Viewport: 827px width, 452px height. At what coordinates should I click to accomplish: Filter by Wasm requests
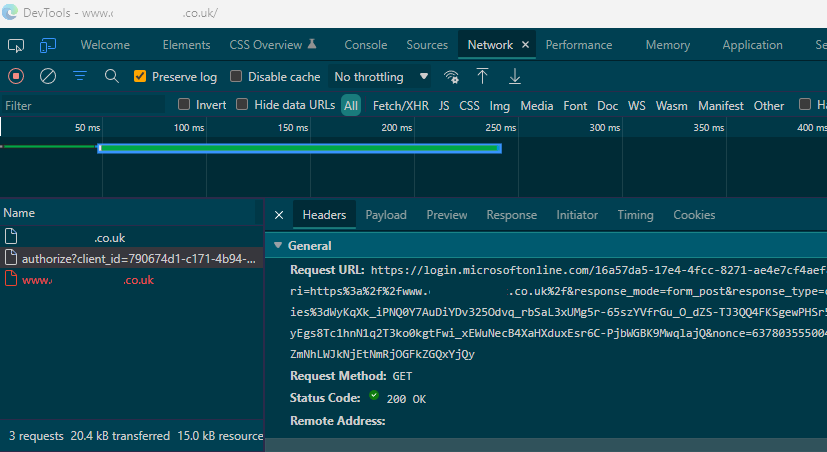[671, 105]
